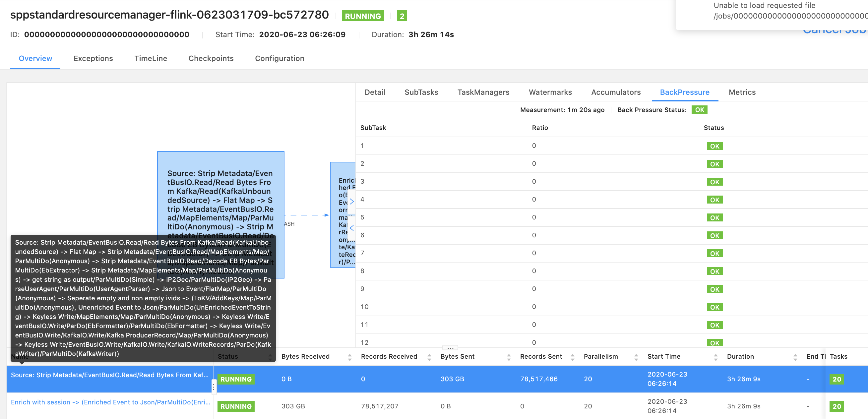Switch to the Checkpoints tab
The width and height of the screenshot is (868, 419).
(211, 58)
